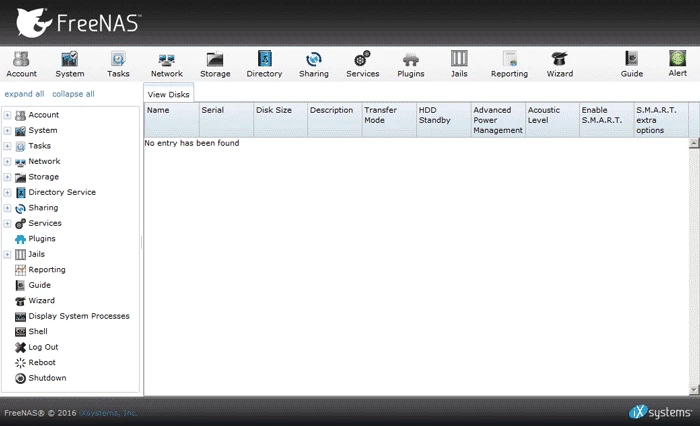Launch the Wizard from the top toolbar

559,64
